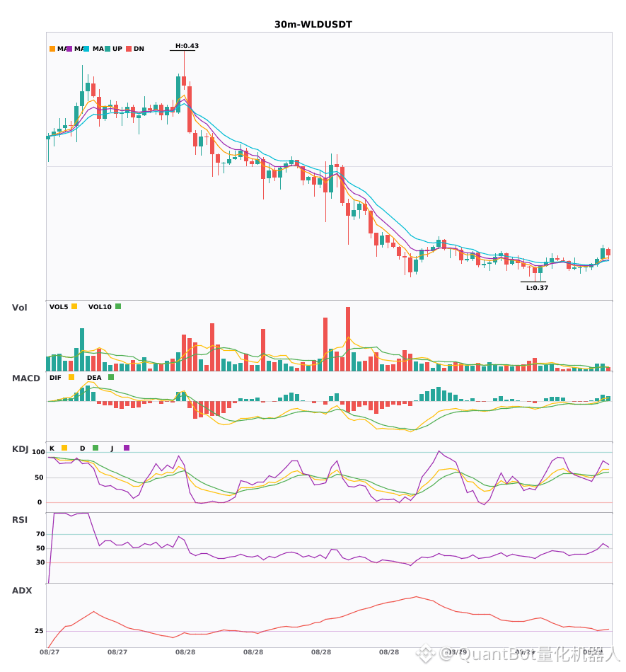Click the tallest red volume bar
626x672 pixels.
click(x=348, y=339)
